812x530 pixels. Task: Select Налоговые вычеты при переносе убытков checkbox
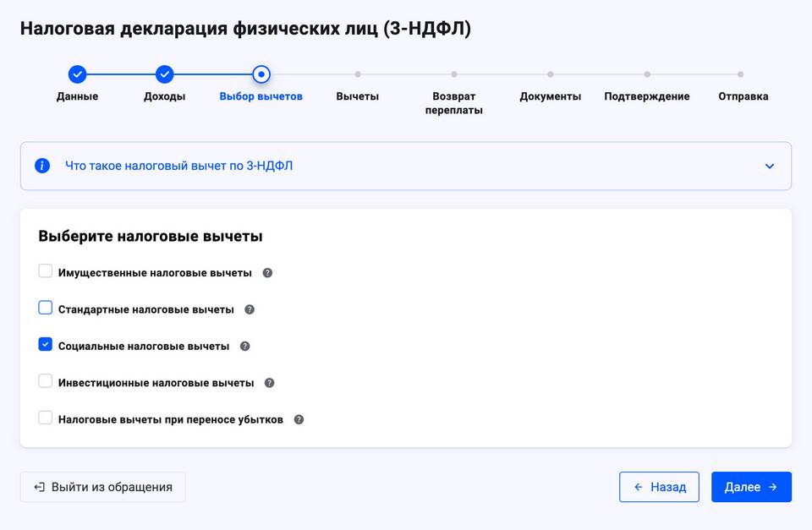click(x=46, y=418)
